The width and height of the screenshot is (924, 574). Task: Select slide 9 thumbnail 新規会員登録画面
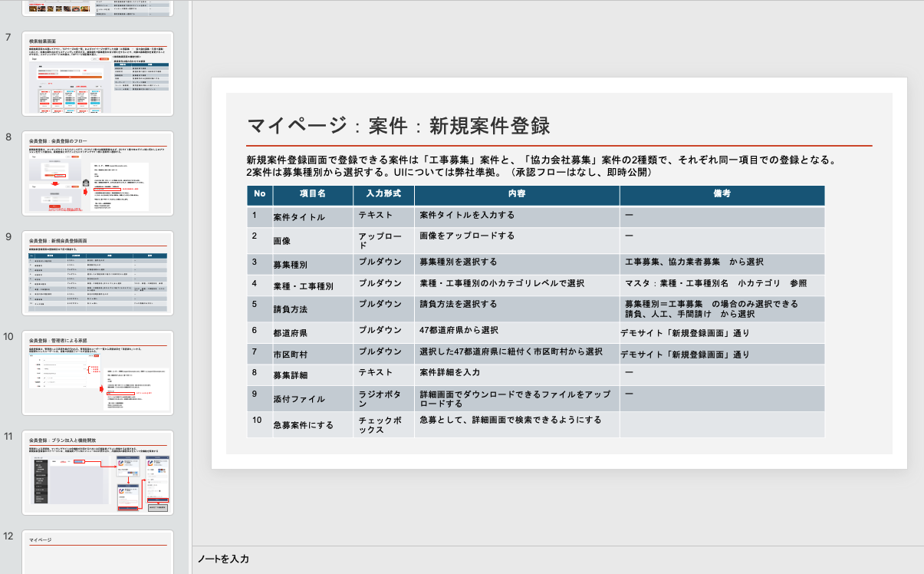point(98,272)
